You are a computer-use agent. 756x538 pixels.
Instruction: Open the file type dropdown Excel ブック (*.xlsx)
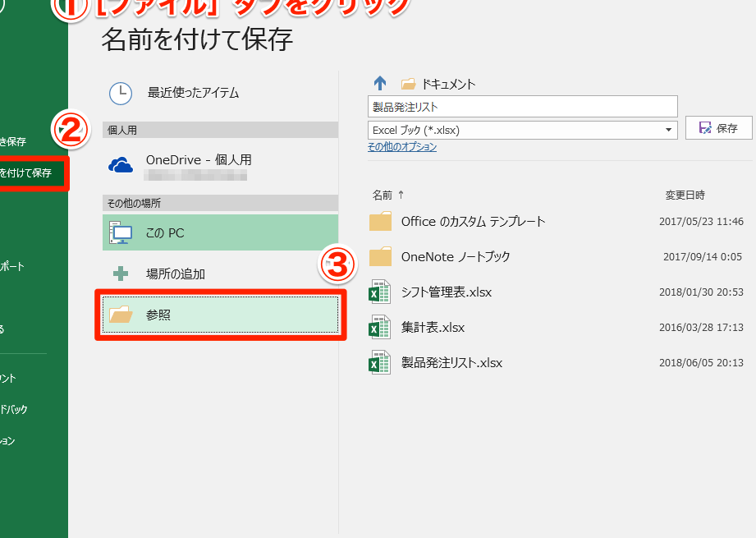[523, 131]
